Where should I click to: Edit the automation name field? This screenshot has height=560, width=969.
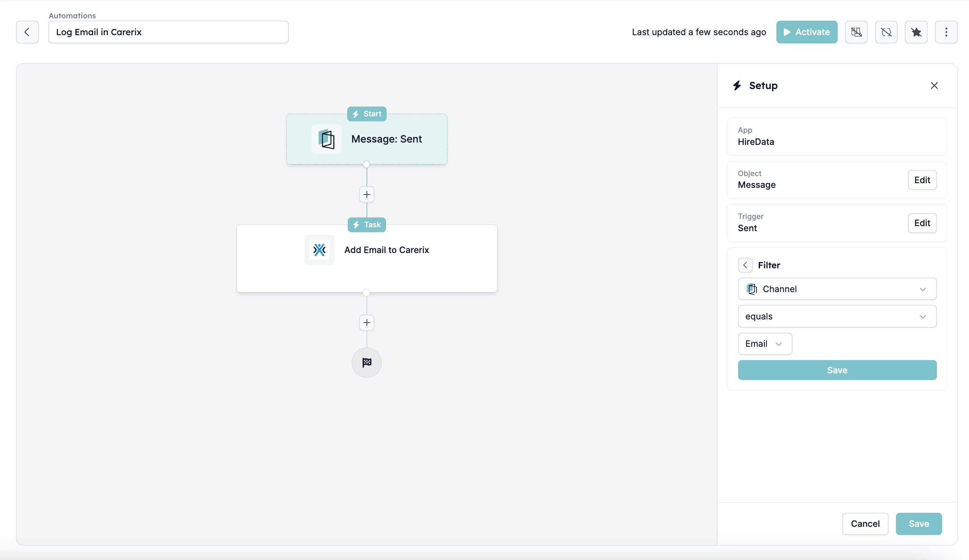(x=168, y=32)
